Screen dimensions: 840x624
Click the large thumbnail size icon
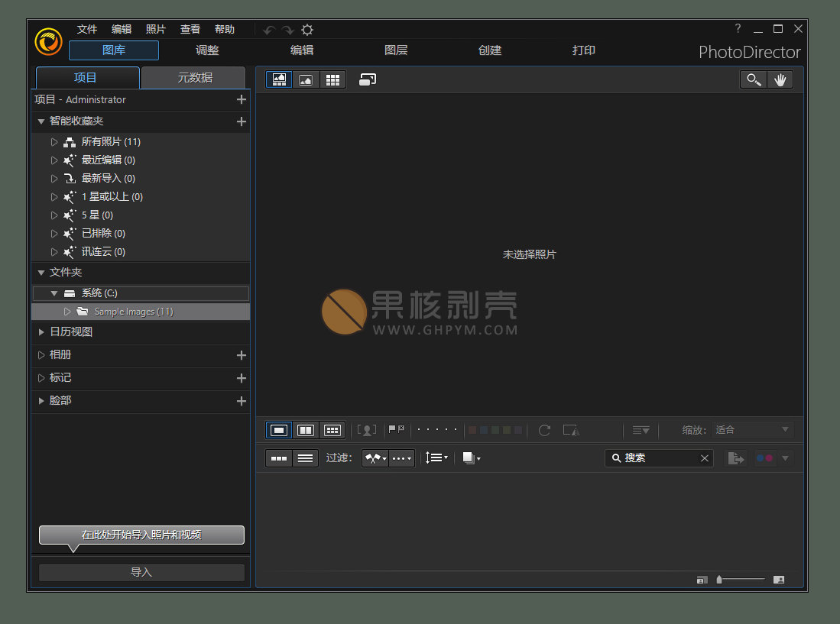[779, 580]
